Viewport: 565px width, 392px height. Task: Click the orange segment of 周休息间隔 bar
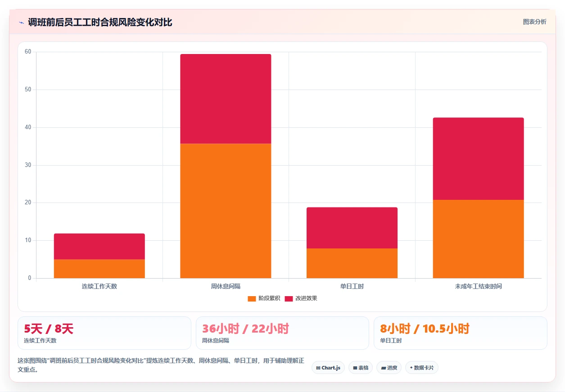click(226, 211)
